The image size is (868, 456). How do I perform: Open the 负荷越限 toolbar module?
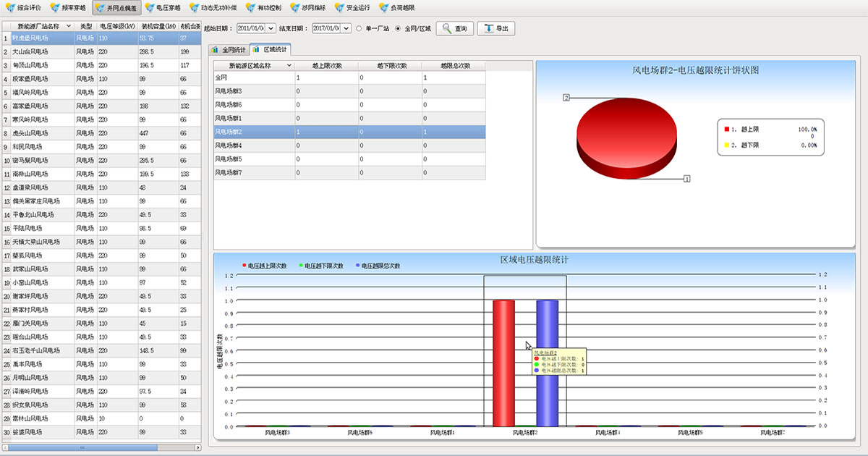[x=396, y=7]
